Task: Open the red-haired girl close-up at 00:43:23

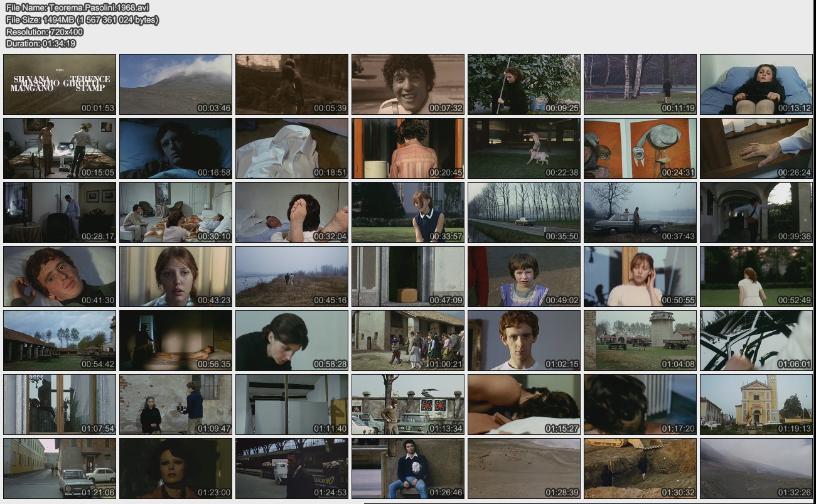Action: [x=176, y=277]
